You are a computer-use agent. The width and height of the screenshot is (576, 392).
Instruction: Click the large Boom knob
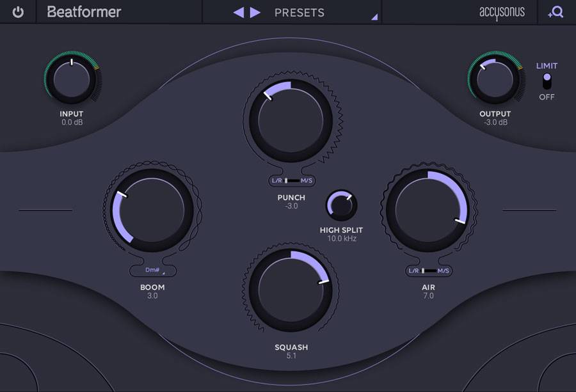pos(153,211)
